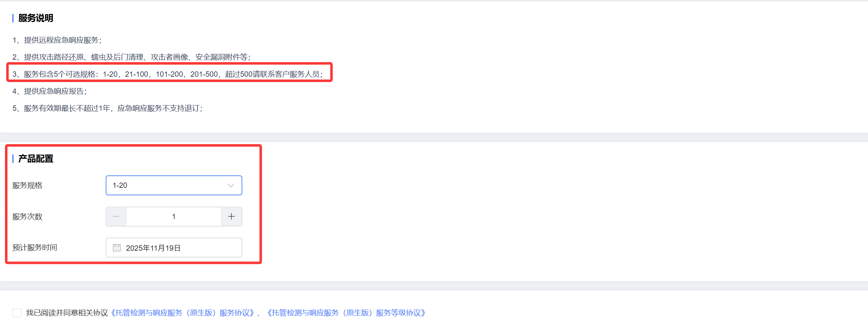
Task: Click the 产品配置 section heading
Action: (x=36, y=159)
